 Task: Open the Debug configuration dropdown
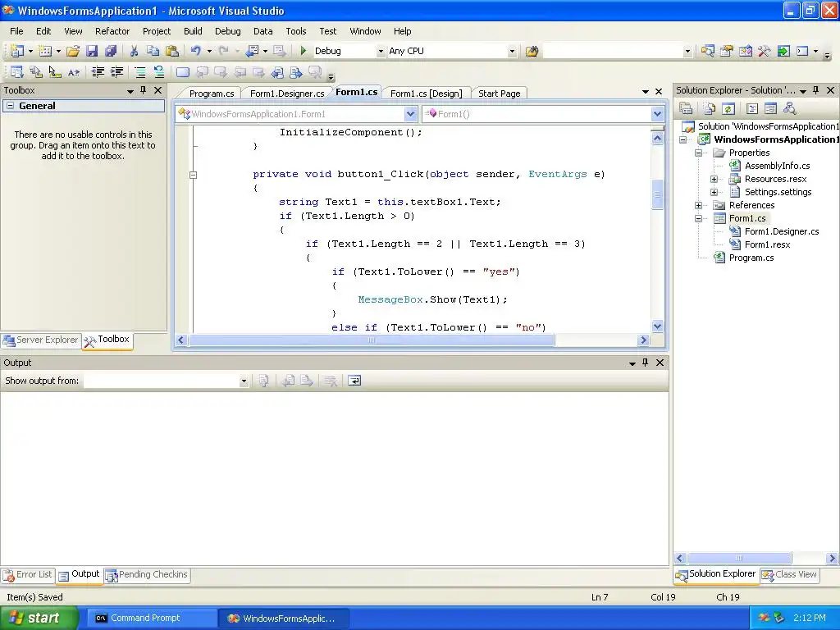click(381, 52)
